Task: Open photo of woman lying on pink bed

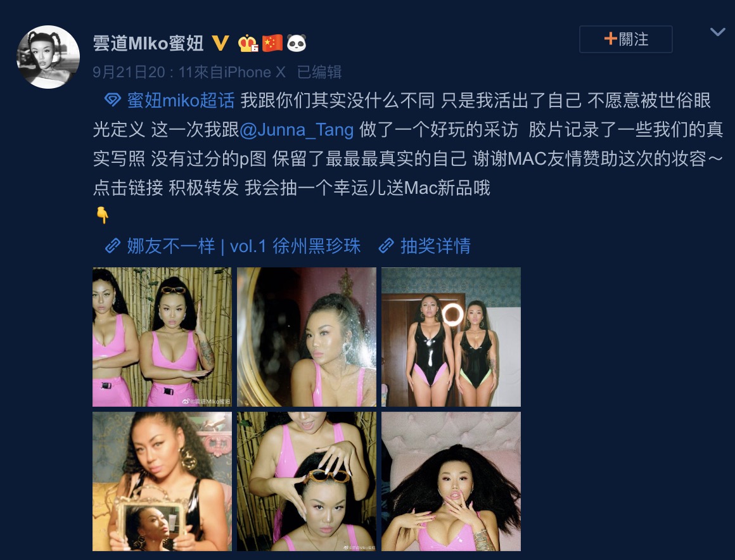Action: tap(451, 481)
